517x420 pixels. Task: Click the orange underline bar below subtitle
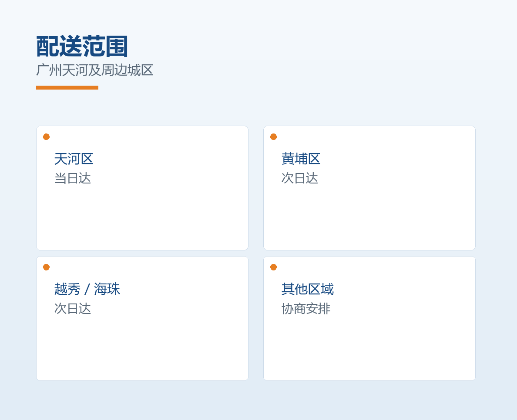pyautogui.click(x=67, y=88)
